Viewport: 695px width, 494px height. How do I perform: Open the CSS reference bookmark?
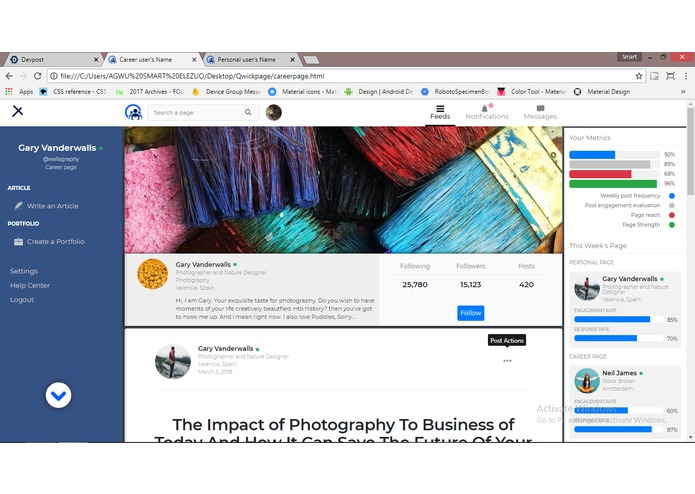pos(74,92)
